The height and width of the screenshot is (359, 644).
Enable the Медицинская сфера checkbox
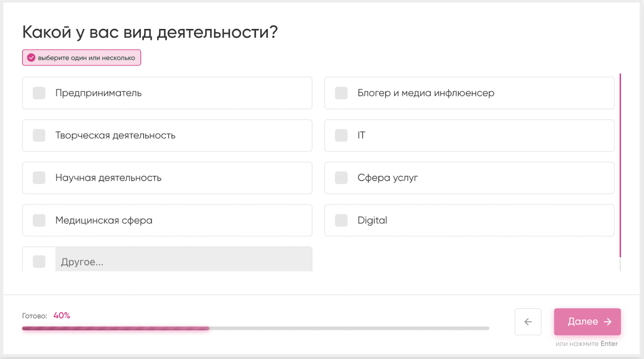click(39, 220)
